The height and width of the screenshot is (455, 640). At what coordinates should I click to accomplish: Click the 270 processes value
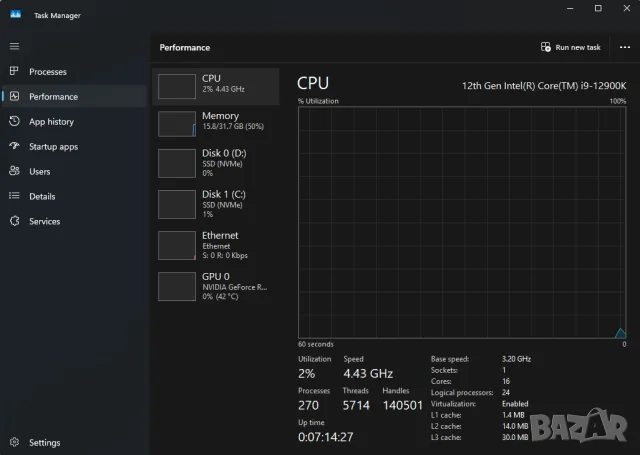click(308, 405)
